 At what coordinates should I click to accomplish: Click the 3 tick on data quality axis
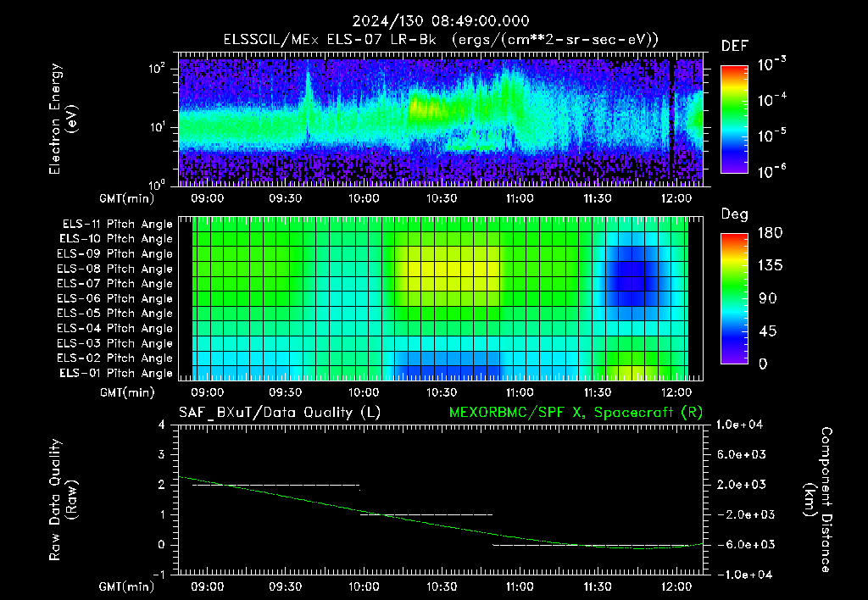click(x=162, y=454)
